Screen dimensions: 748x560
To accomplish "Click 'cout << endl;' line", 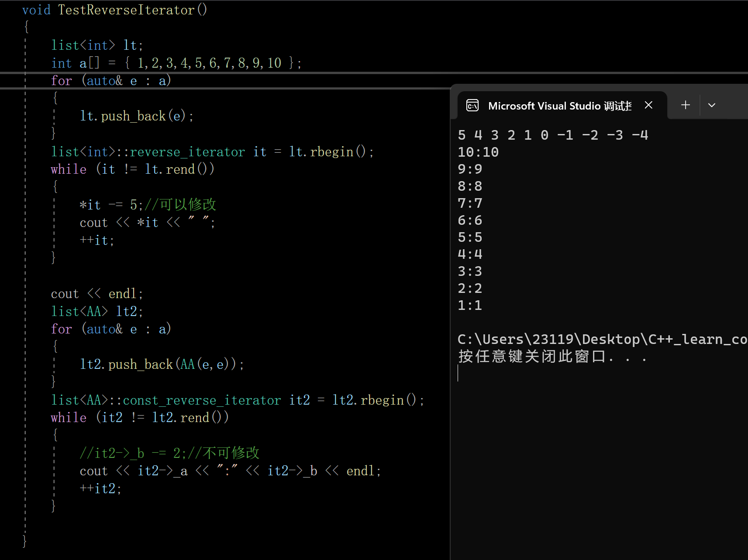I will 97,294.
